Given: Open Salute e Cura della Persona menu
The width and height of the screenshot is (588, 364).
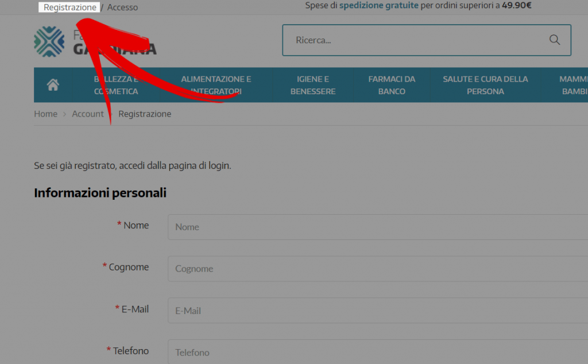Looking at the screenshot, I should pos(485,85).
